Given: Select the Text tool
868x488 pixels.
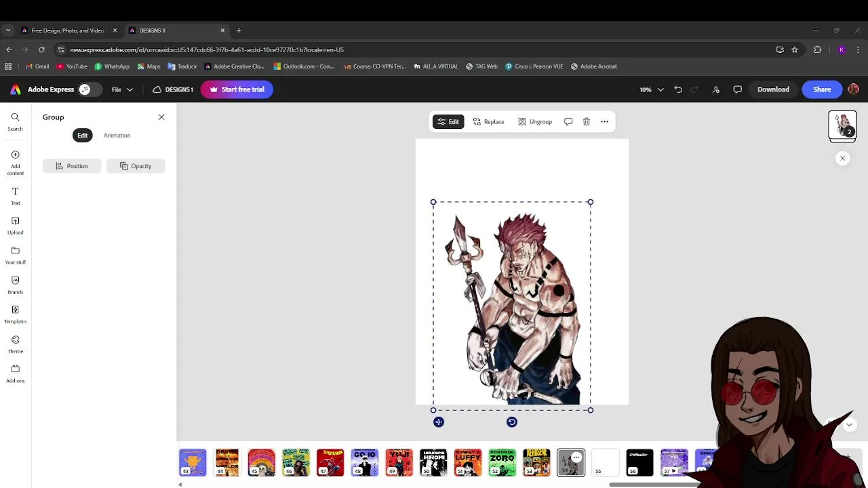Looking at the screenshot, I should 15,196.
